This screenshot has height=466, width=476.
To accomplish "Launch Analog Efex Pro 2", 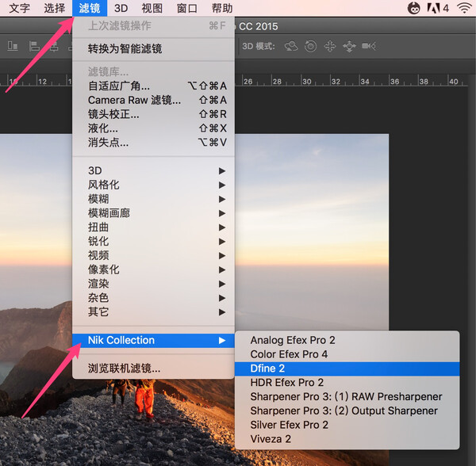I will (347, 340).
